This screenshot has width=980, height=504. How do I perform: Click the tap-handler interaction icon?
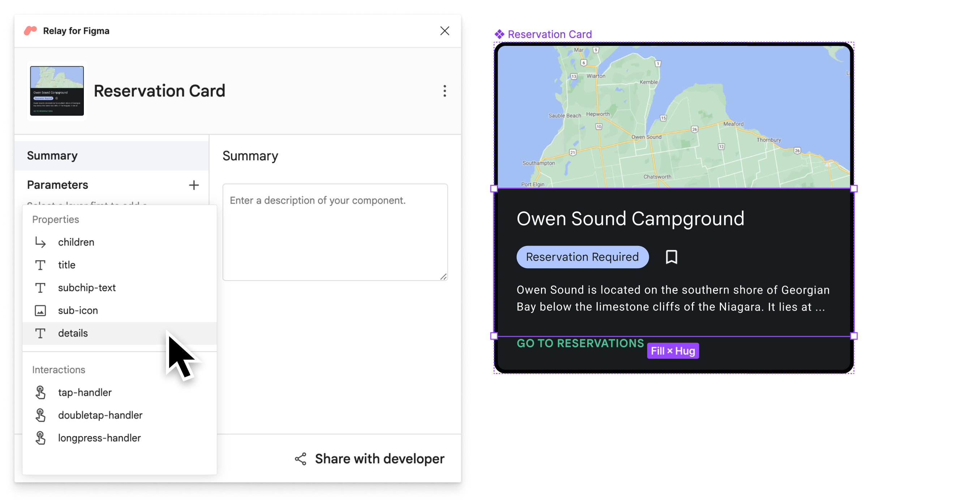click(40, 392)
